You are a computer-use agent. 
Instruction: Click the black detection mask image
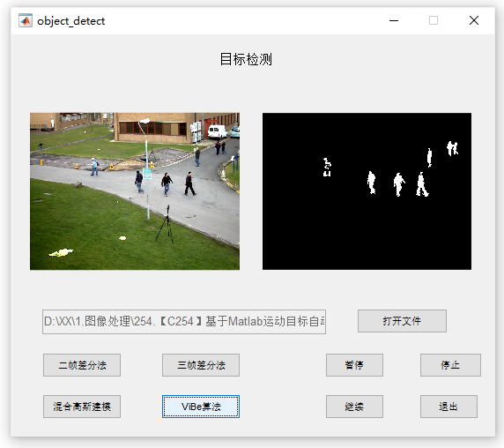pos(367,191)
